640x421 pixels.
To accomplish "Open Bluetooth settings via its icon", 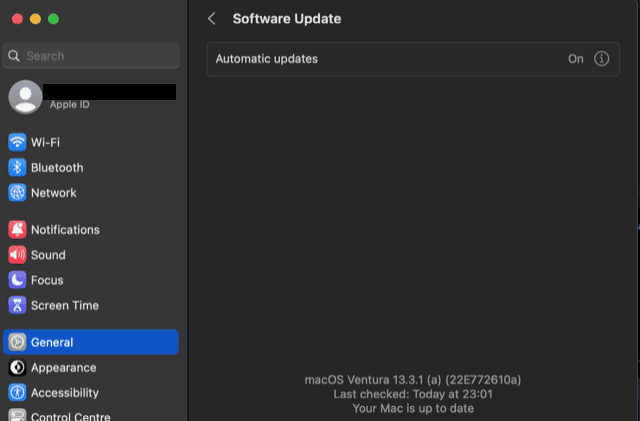I will point(17,168).
